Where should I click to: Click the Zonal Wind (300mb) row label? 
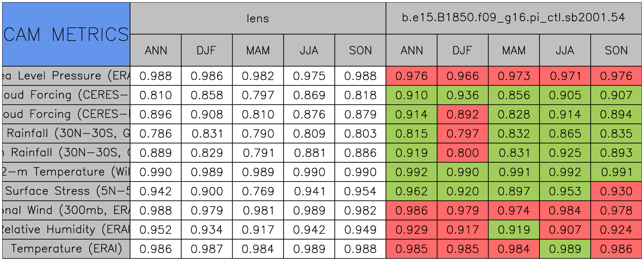pyautogui.click(x=66, y=210)
